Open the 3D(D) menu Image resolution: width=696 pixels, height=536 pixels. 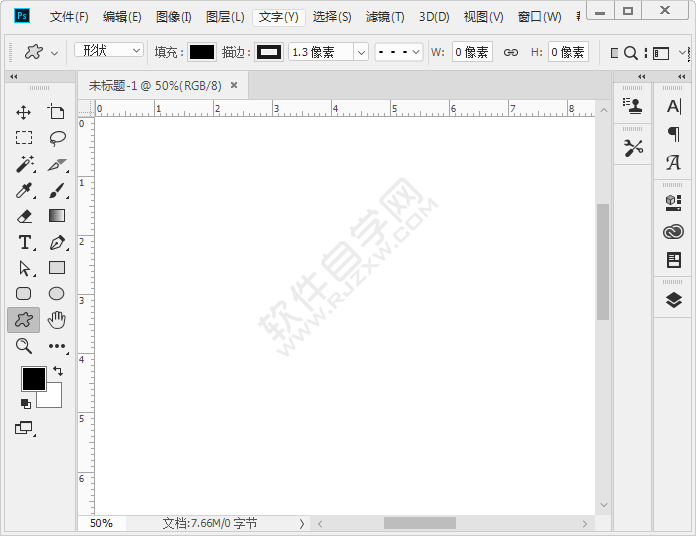tap(434, 17)
